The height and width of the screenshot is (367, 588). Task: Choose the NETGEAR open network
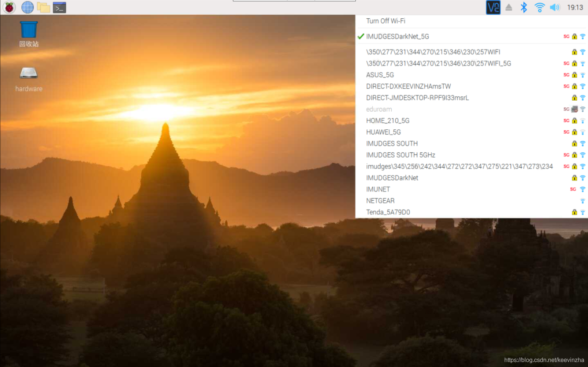[380, 201]
